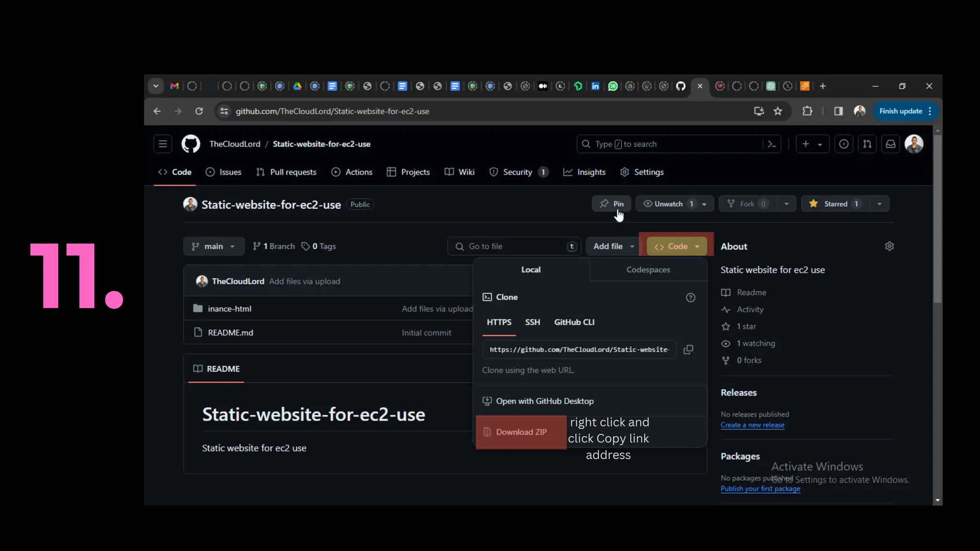The height and width of the screenshot is (551, 980).
Task: Expand the Create new dropdown arrow
Action: [820, 144]
